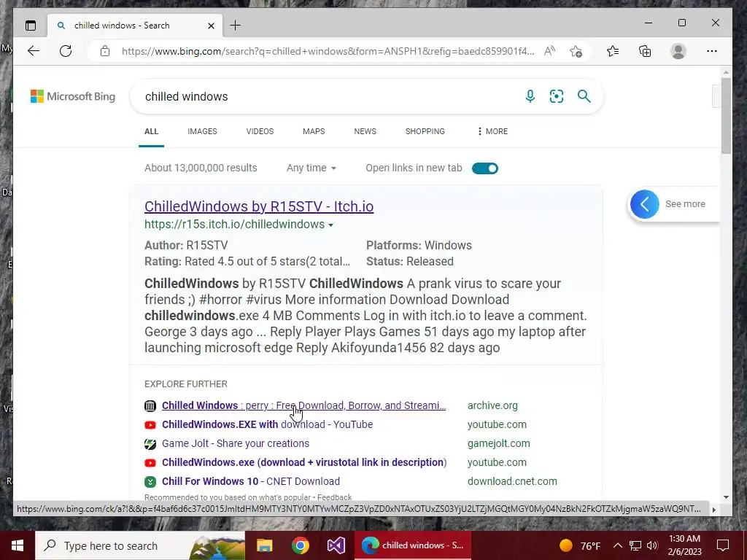747x560 pixels.
Task: Click gamejolt.com domain text
Action: tap(498, 444)
